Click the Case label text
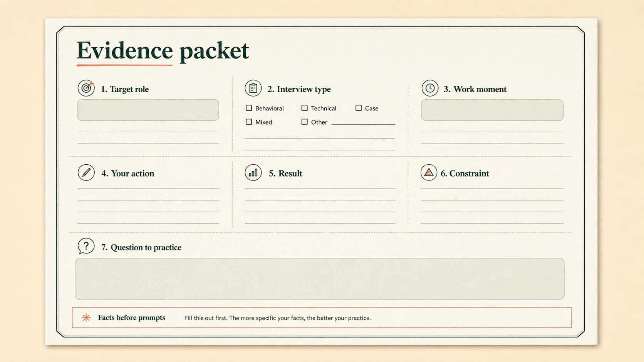The image size is (644, 362). click(x=372, y=108)
